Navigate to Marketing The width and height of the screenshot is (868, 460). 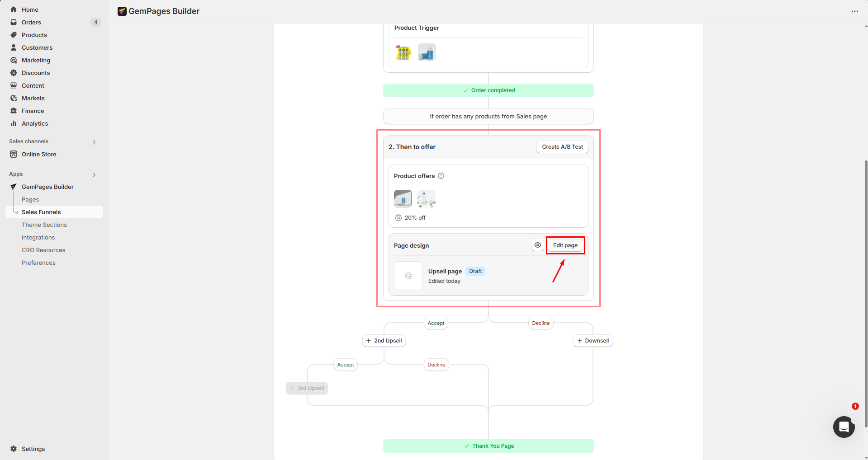click(x=54, y=60)
